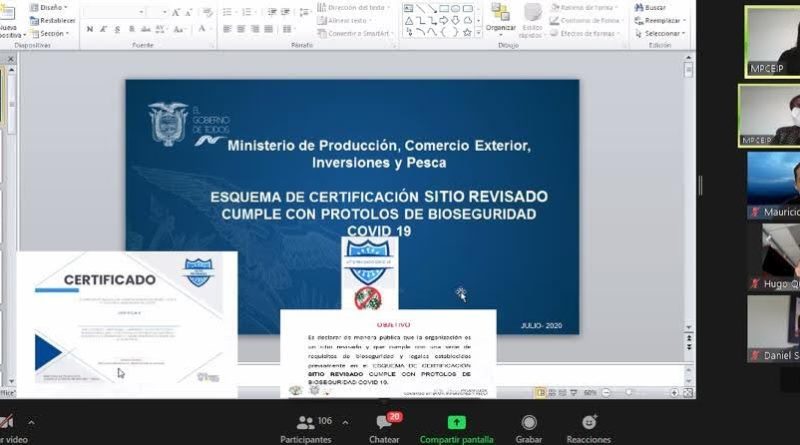Select the down block arrow shape
The height and width of the screenshot is (445, 800).
456,21
